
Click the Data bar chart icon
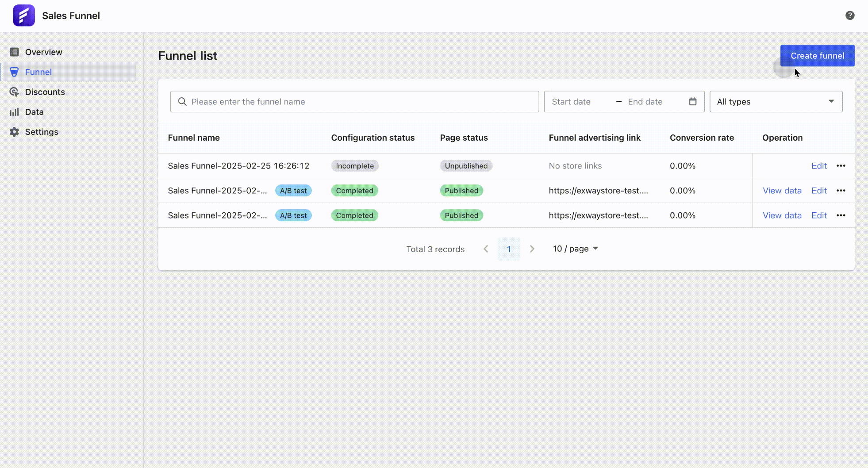(14, 112)
